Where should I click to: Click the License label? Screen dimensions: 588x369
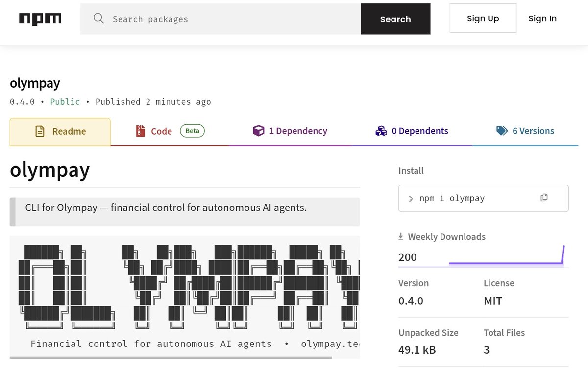click(x=499, y=283)
